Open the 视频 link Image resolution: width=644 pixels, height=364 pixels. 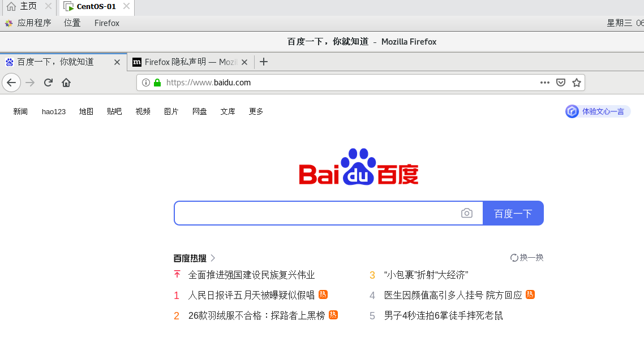(143, 111)
